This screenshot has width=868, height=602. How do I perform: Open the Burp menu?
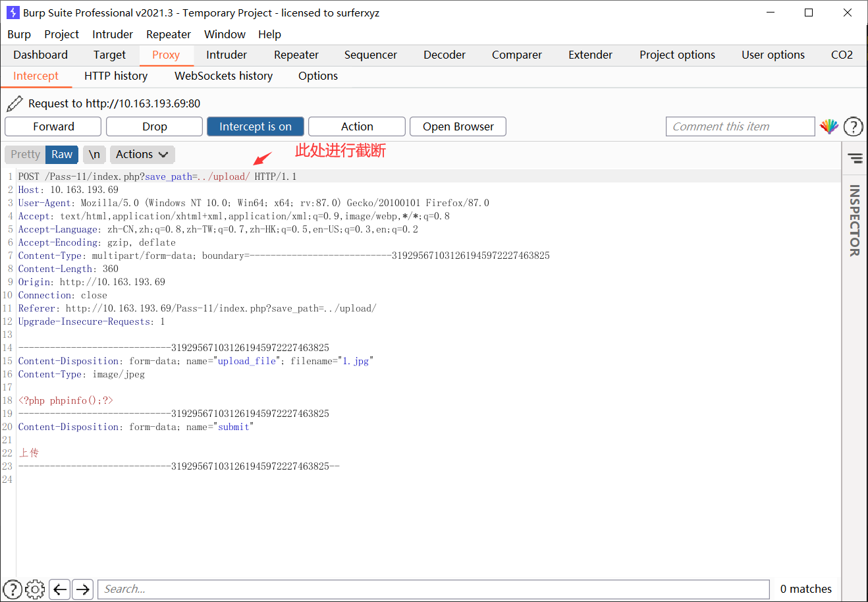click(19, 34)
